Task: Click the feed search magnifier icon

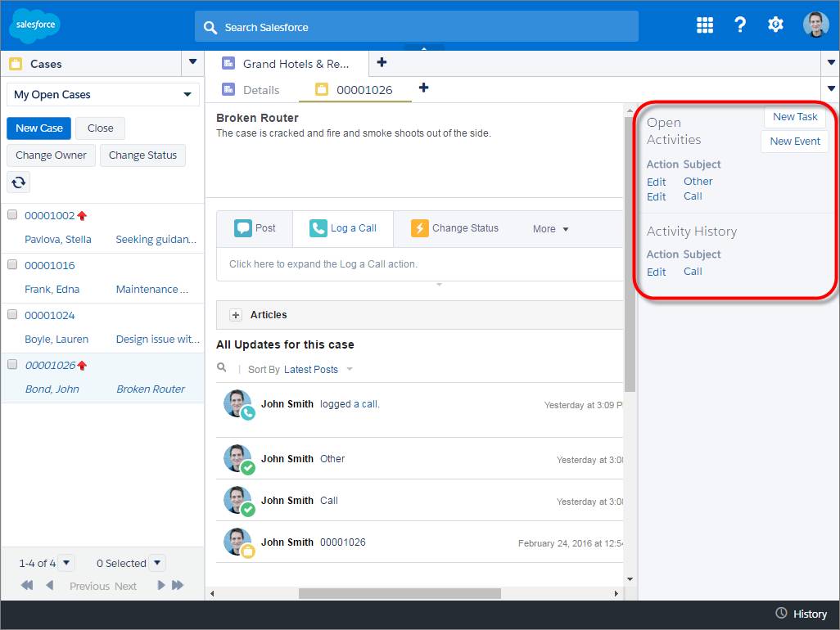Action: (x=222, y=367)
